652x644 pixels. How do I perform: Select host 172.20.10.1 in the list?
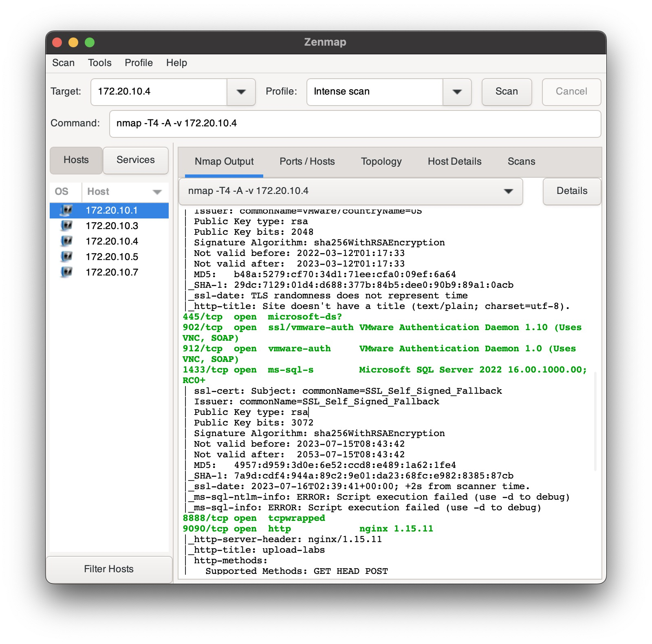[x=109, y=210]
